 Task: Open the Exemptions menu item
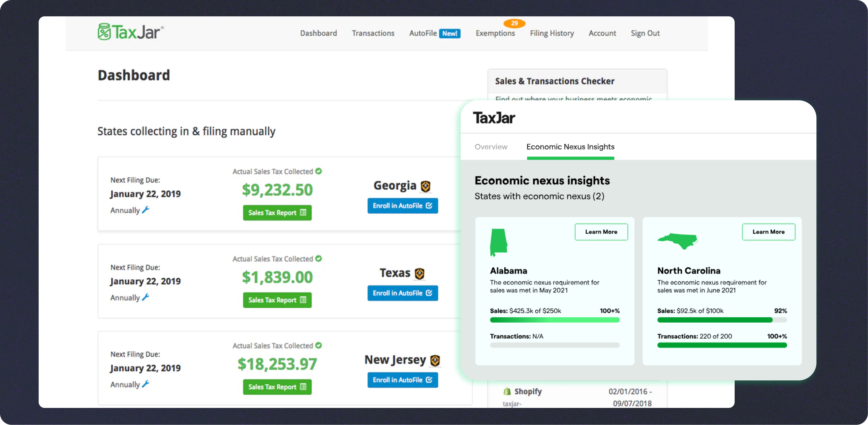point(495,33)
